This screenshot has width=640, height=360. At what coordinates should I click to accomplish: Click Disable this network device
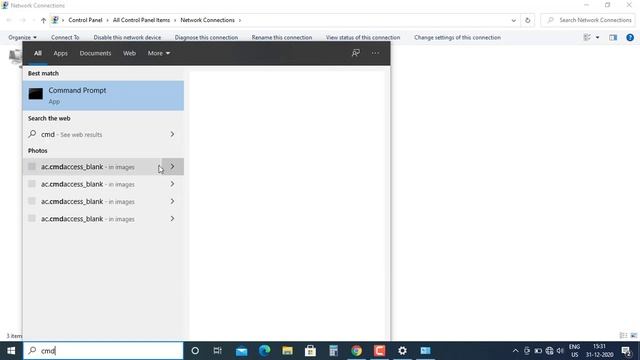pos(127,38)
